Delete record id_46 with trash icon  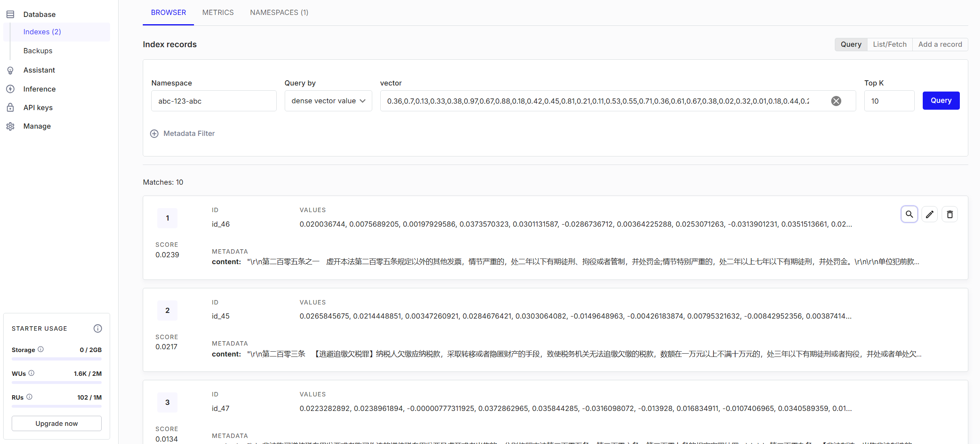click(949, 215)
